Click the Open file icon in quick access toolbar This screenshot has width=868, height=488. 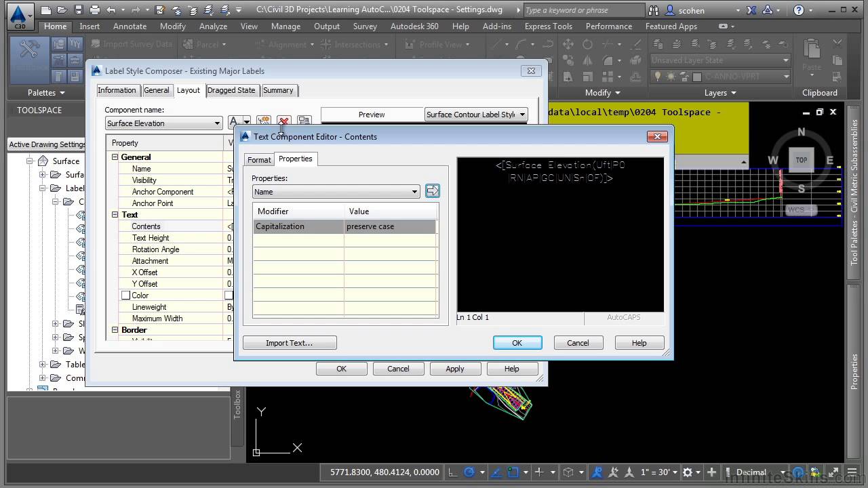(x=62, y=10)
